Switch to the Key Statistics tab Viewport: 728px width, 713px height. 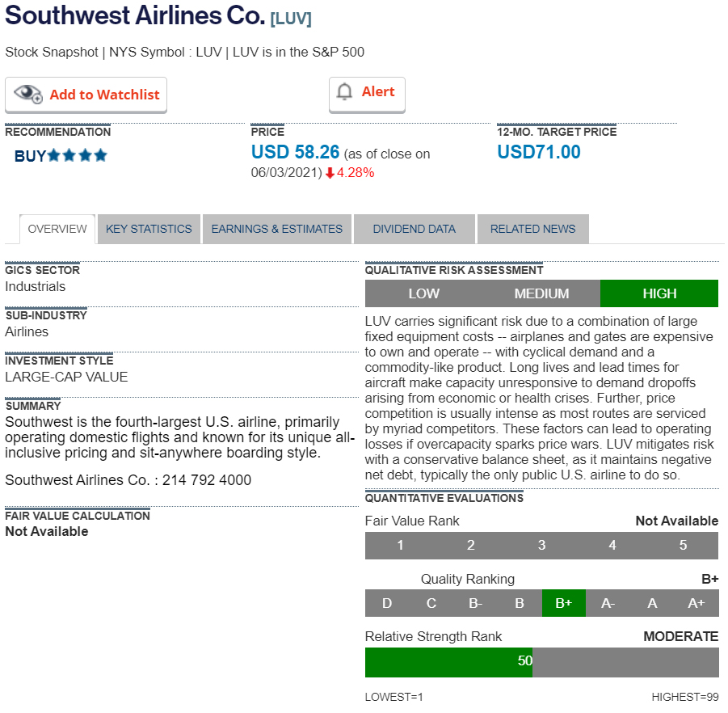click(x=149, y=229)
